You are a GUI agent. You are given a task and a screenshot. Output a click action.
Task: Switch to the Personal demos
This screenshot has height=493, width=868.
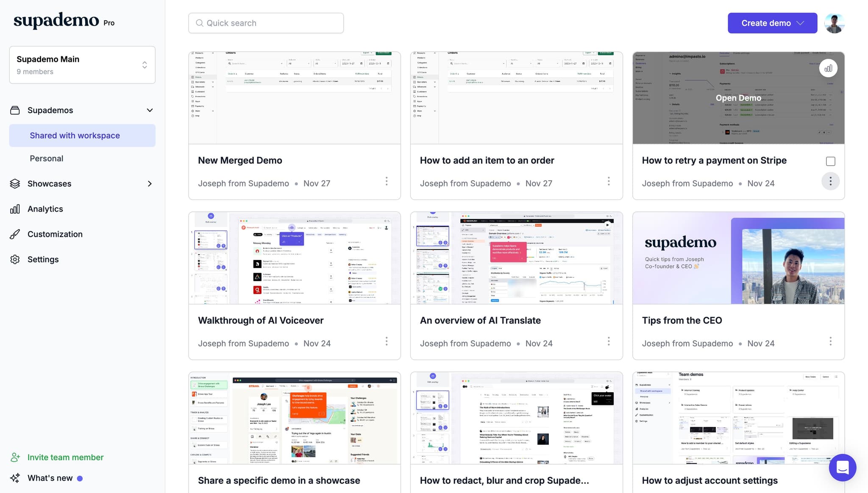tap(46, 158)
